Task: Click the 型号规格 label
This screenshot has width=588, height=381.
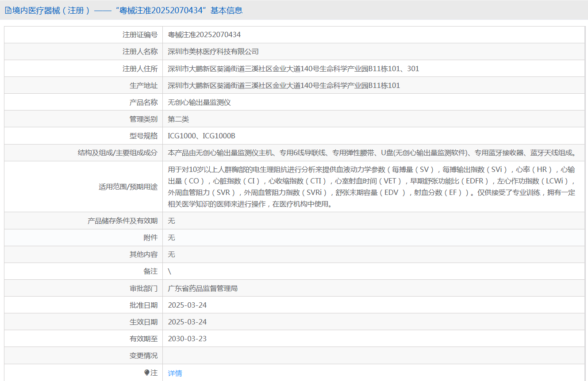Action: pos(143,136)
